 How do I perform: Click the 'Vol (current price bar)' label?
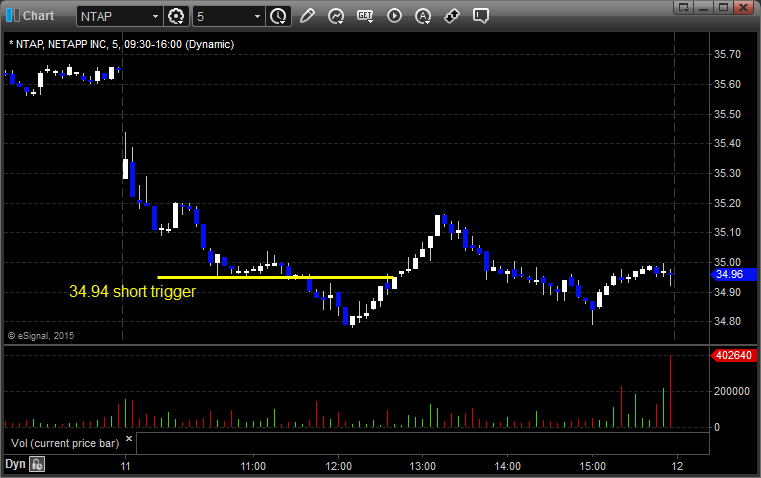65,443
